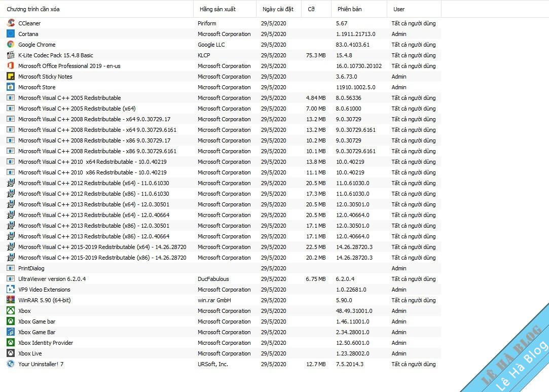Click icon of Visual C++ 2013 (x64) 12.0.30501
Screen dimensions: 549x392
click(x=11, y=204)
